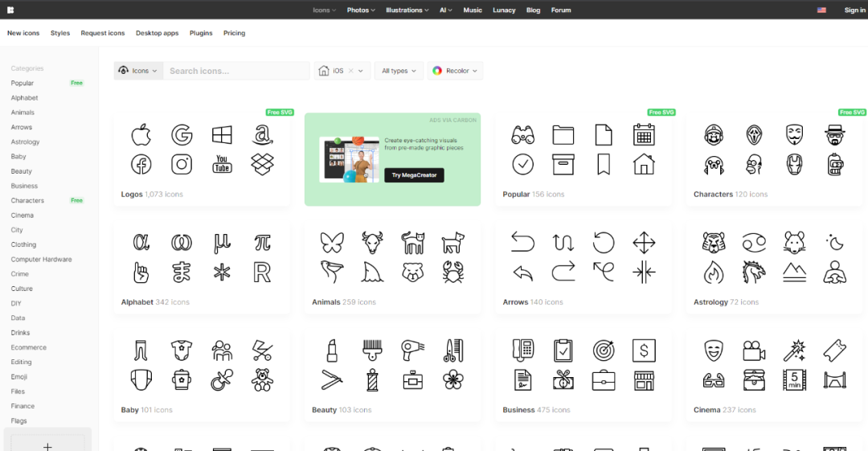Open Request icons page
This screenshot has height=451, width=868.
[103, 33]
